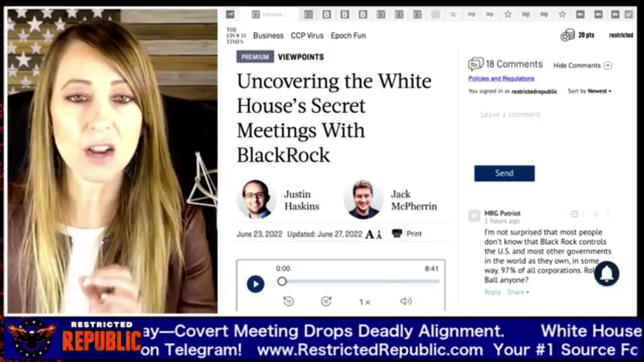Viewport: 644px width, 362px height.
Task: Go to the CCP Virus section
Action: coord(307,36)
